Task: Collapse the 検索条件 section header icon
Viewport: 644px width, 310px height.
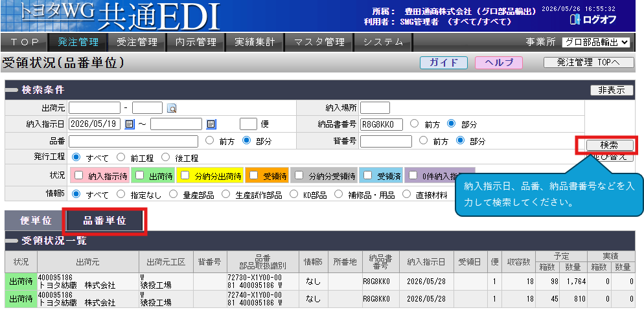Action: click(12, 90)
